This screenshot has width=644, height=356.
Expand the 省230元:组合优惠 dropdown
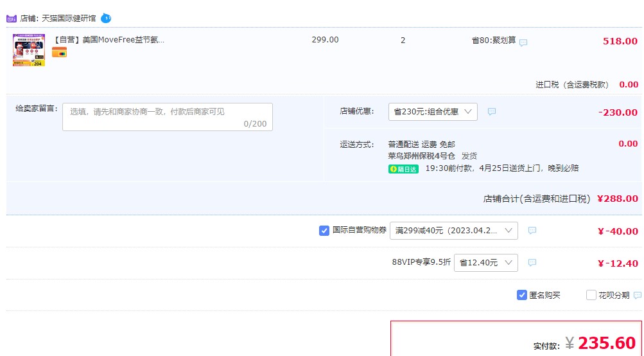(x=433, y=112)
